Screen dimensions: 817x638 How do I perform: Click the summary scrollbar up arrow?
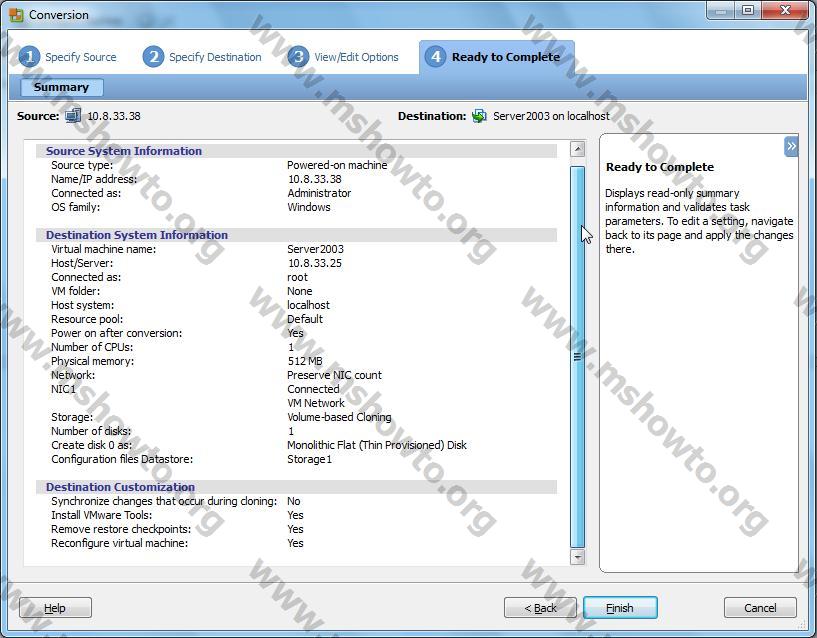(577, 149)
